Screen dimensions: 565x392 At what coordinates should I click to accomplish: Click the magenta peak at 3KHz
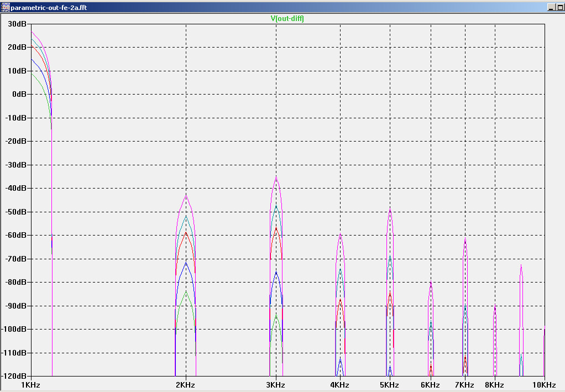pos(276,177)
